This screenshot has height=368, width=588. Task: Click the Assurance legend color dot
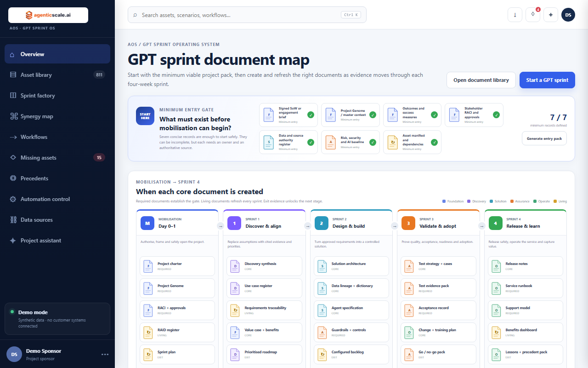pos(512,201)
